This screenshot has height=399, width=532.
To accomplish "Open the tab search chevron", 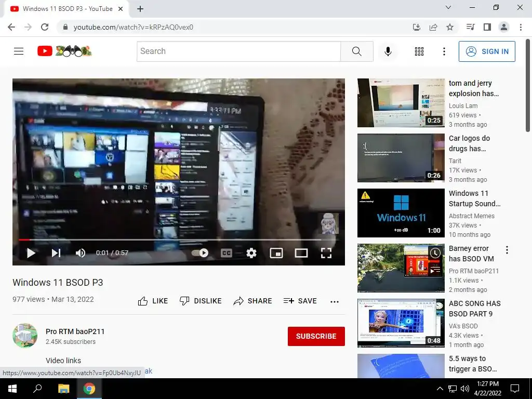I will tap(448, 7).
